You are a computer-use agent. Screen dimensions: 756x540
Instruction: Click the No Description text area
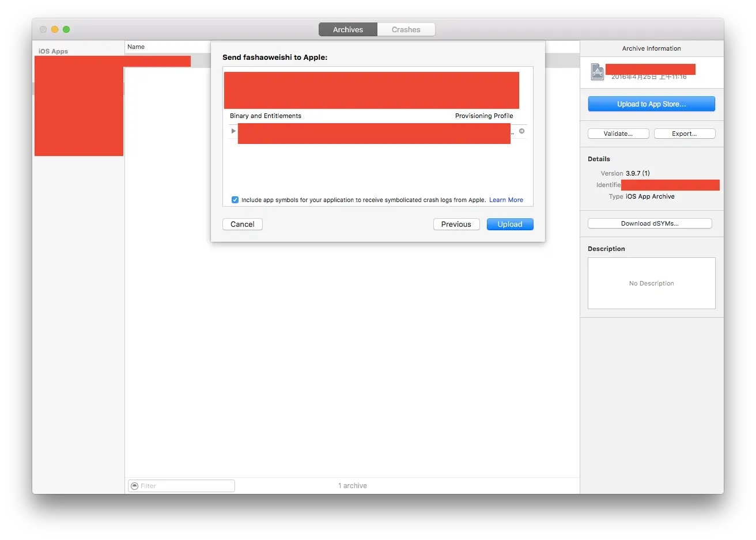point(652,283)
